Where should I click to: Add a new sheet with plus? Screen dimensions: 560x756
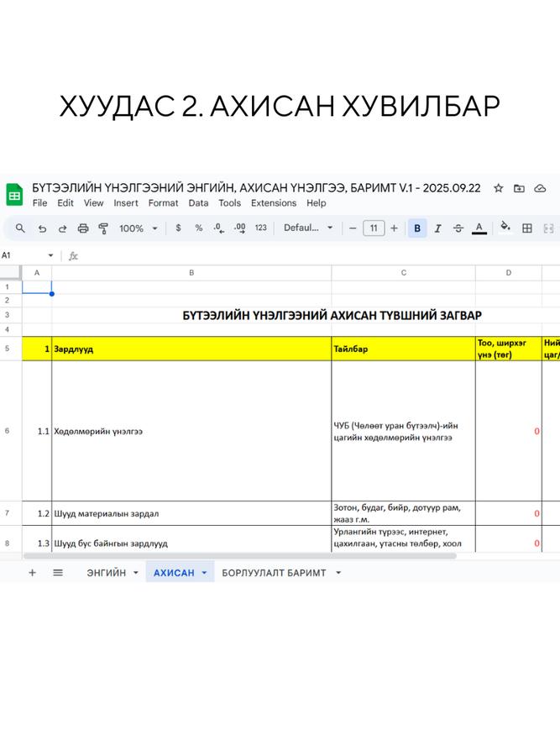[32, 573]
